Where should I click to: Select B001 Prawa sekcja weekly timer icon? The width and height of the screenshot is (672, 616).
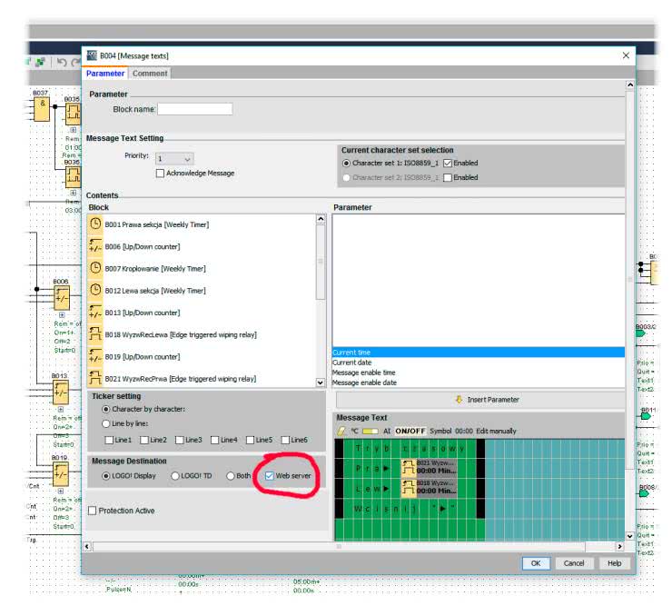[x=95, y=224]
